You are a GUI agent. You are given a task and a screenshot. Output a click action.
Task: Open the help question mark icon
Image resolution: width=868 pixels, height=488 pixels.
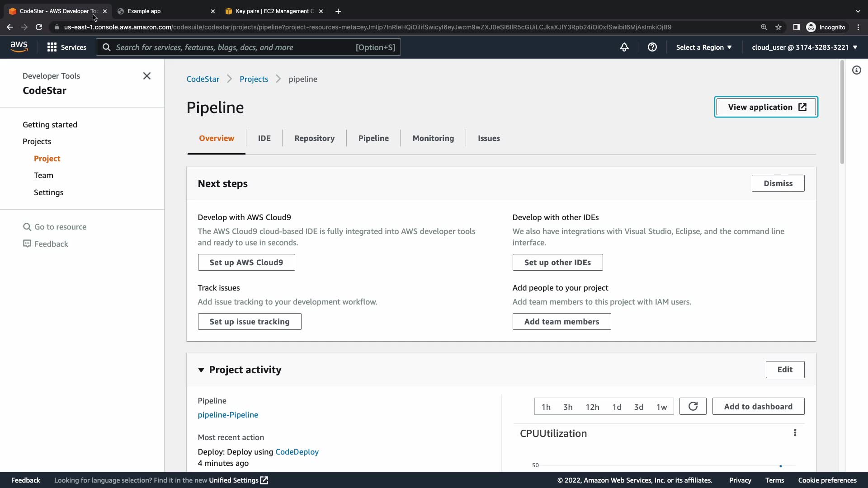[652, 47]
